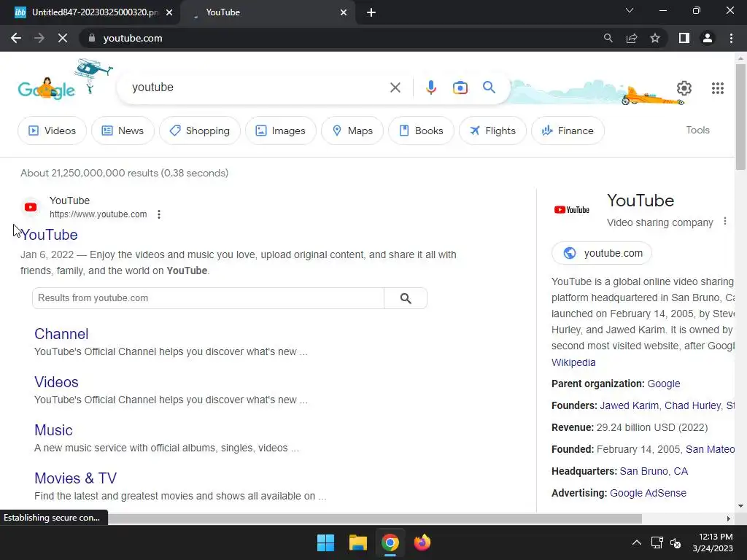Stop page loading with X button

63,38
